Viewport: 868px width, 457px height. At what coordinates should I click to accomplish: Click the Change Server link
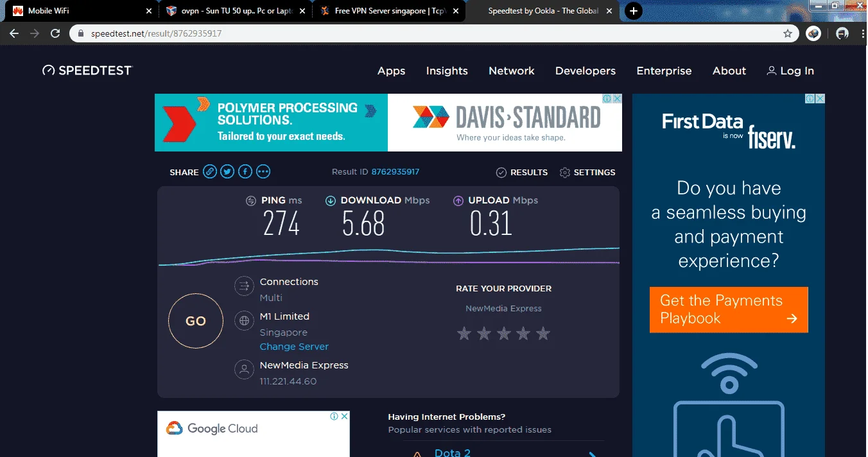pos(294,347)
